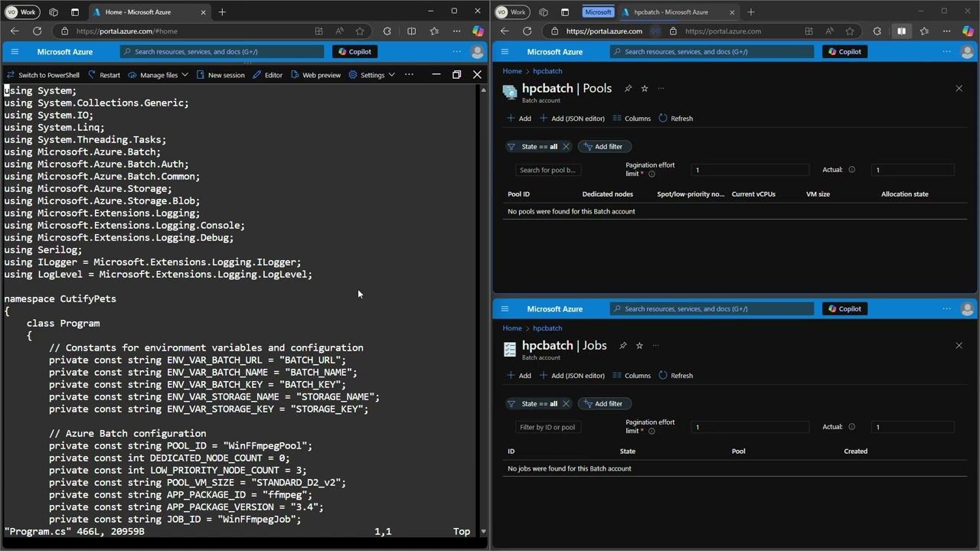Click the hpcbatch breadcrumb above Pools
Viewport: 980px width, 551px height.
547,71
